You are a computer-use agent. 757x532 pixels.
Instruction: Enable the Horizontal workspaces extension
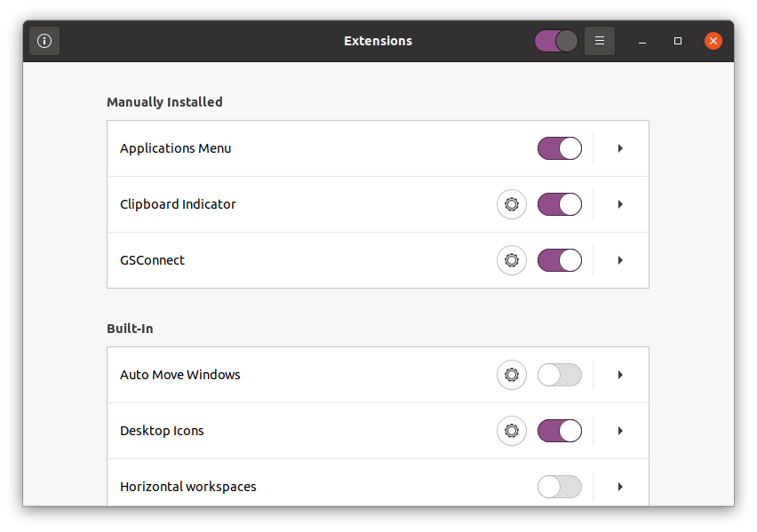pos(560,487)
